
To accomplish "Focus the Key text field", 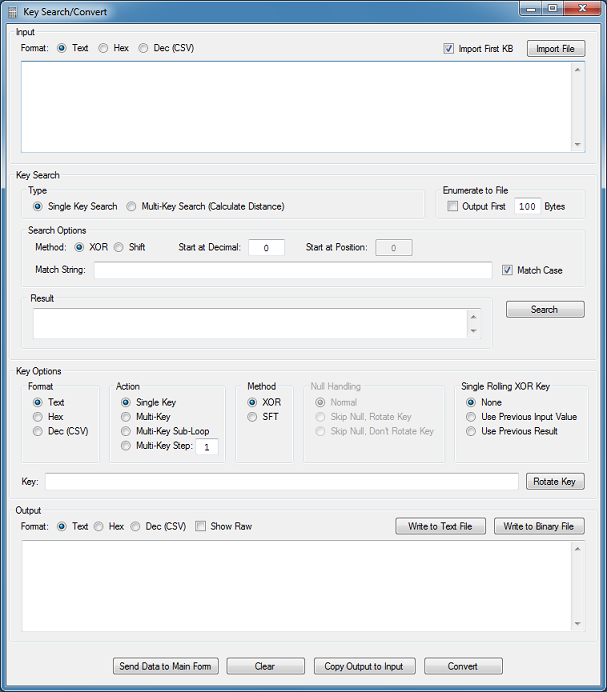I will [x=280, y=481].
